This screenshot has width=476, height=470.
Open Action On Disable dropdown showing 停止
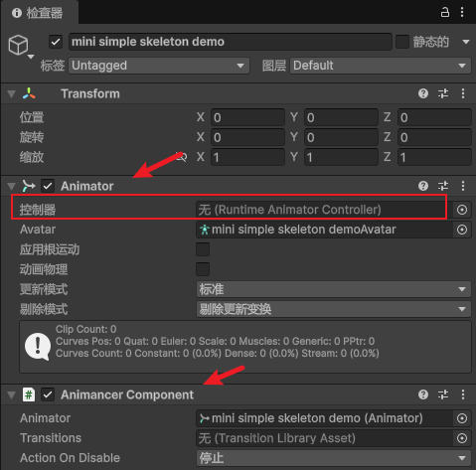[x=334, y=458]
